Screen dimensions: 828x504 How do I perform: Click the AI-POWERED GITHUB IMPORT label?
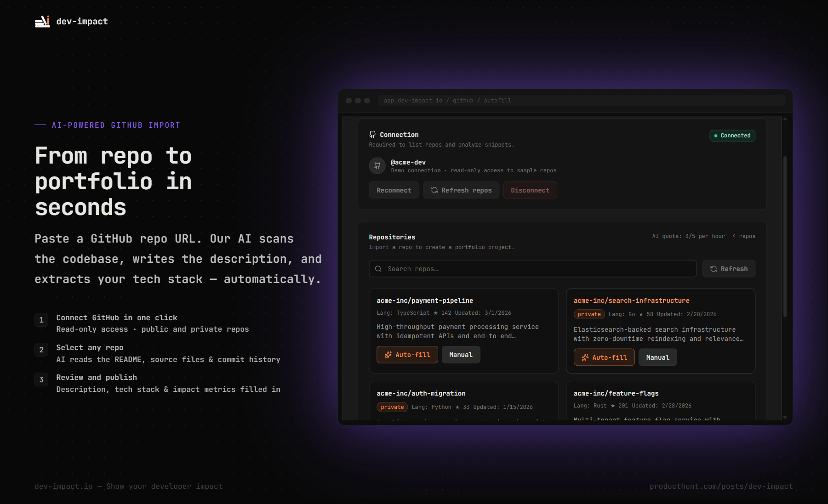[116, 125]
